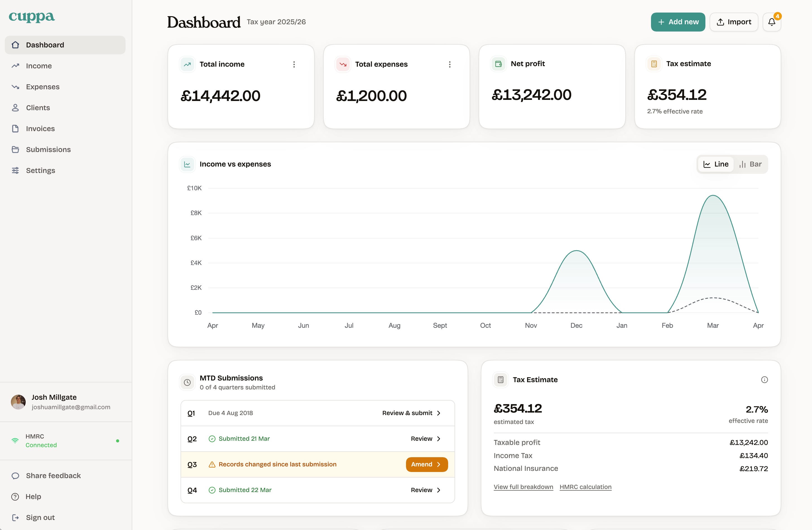812x530 pixels.
Task: Open the Total expenses options menu
Action: pos(450,64)
